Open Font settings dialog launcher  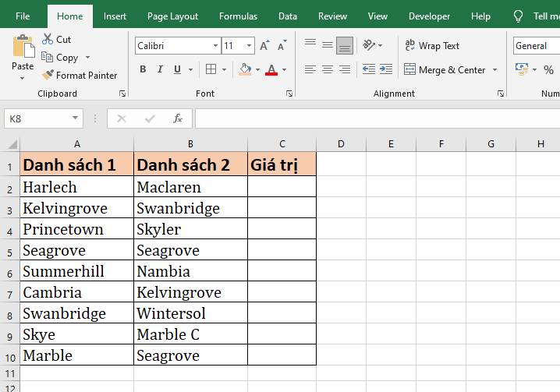289,94
